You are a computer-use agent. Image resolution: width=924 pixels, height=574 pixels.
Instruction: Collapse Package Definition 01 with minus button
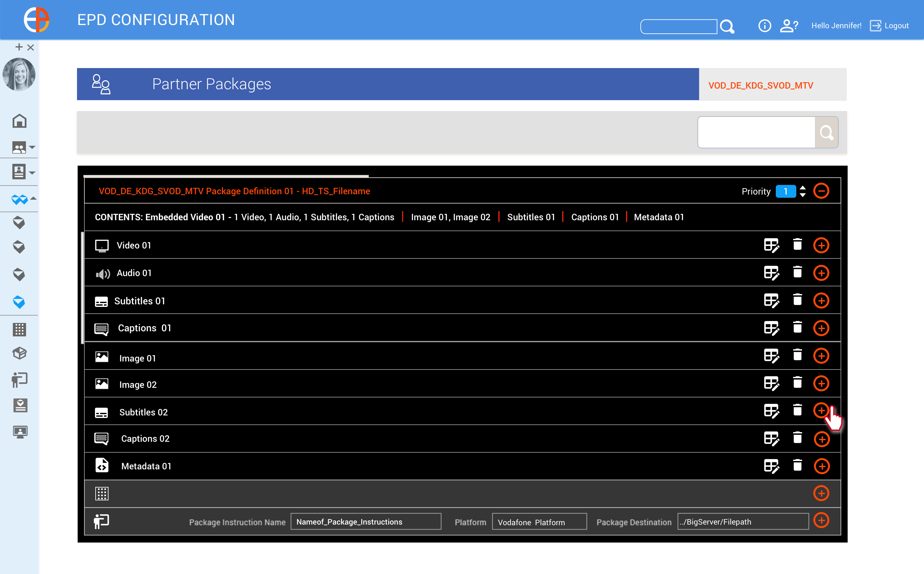(x=821, y=191)
